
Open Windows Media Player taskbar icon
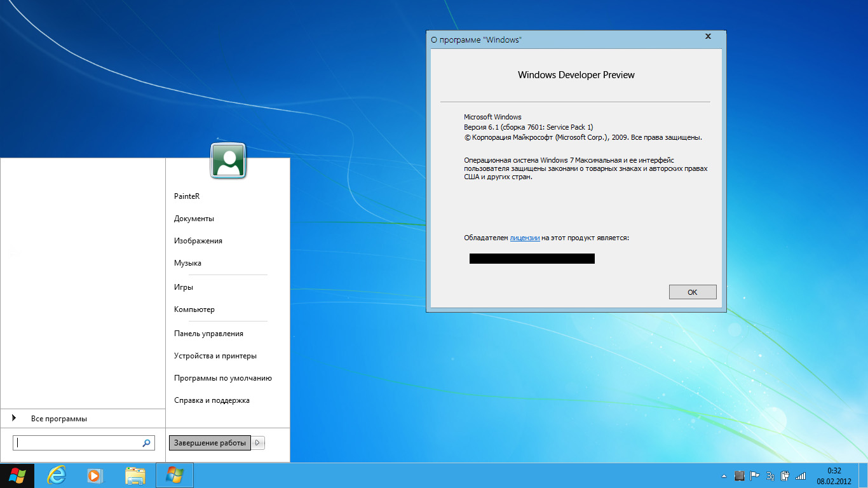tap(95, 475)
